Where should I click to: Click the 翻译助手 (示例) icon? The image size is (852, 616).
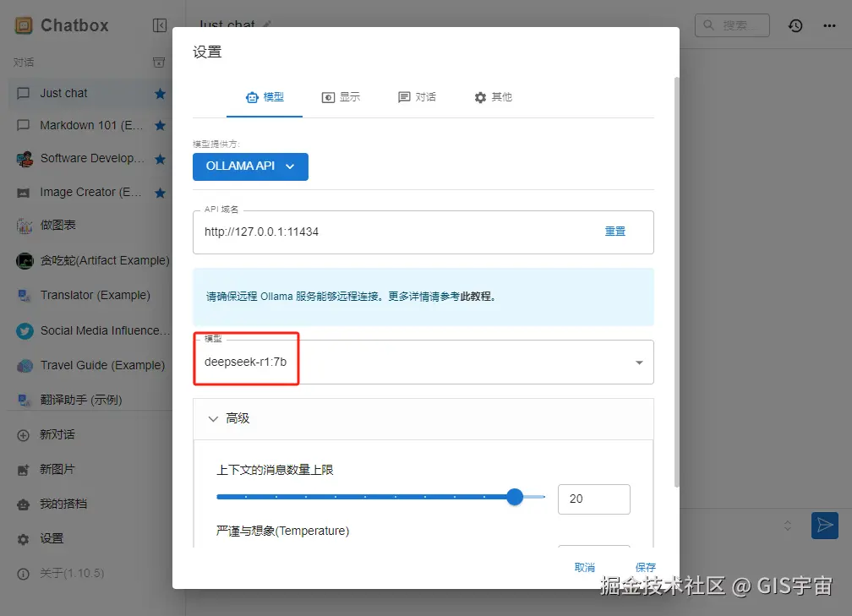coord(24,401)
